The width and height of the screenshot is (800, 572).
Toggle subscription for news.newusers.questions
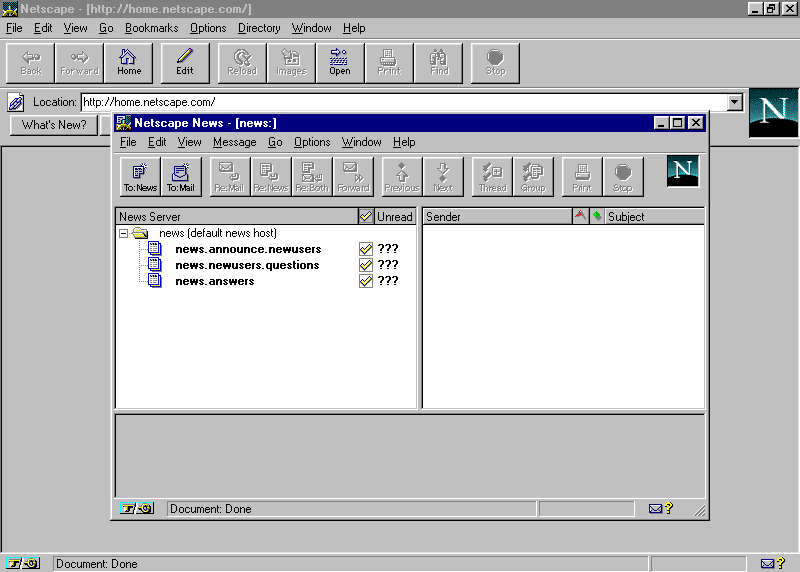point(366,265)
